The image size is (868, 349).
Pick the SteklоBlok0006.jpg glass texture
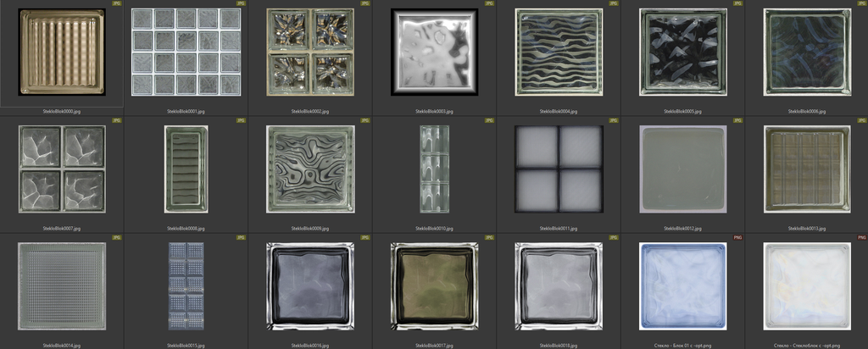pyautogui.click(x=806, y=53)
